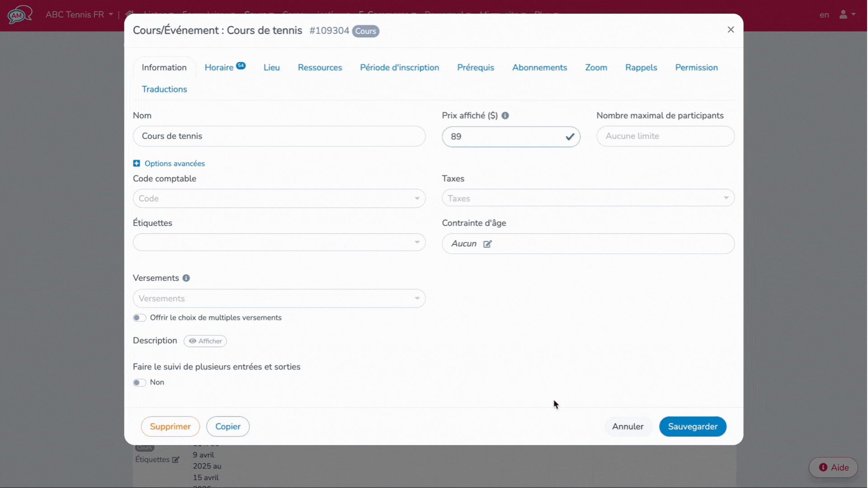Click the checkmark inside the price field
Screen dimensions: 868x488
(570, 136)
